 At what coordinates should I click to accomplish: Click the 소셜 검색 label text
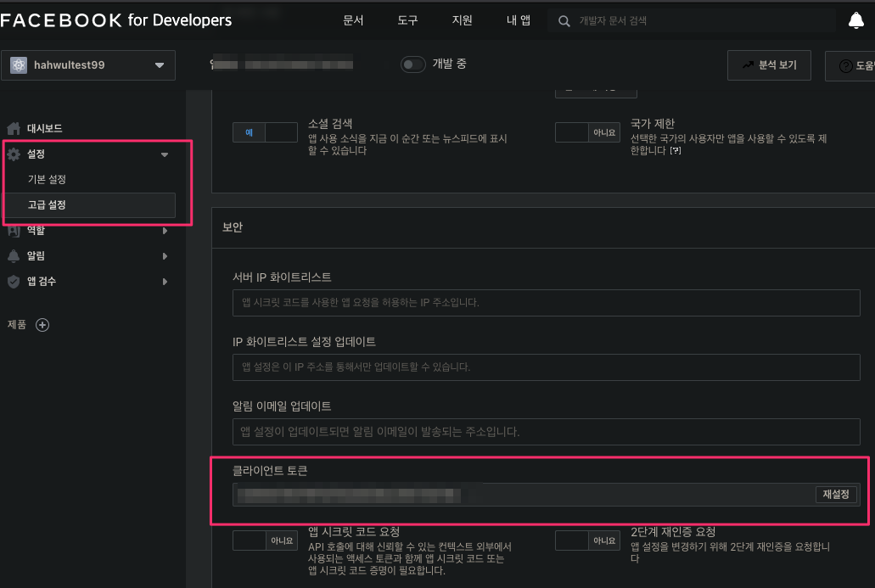pyautogui.click(x=330, y=124)
